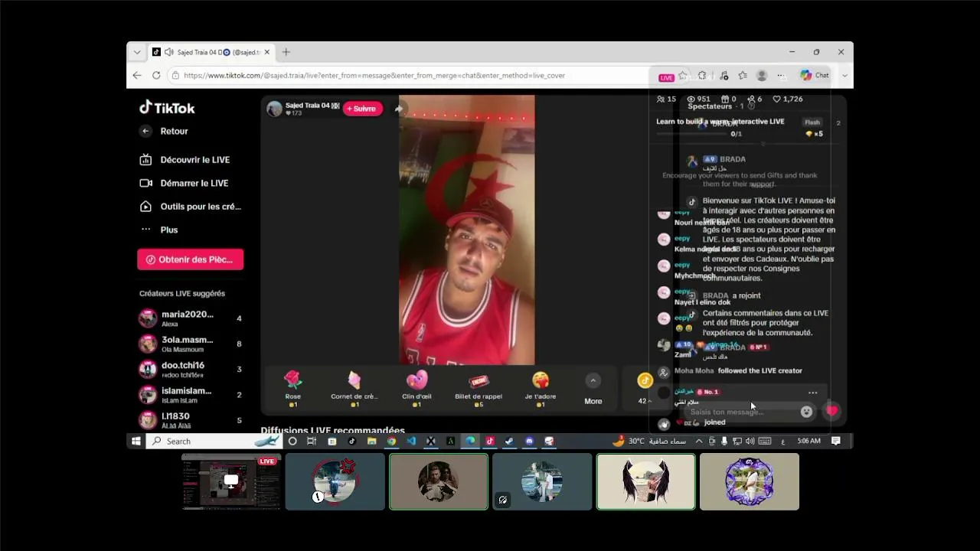Send the Clin d'œil gift
Screen dimensions: 980x551
click(x=416, y=388)
